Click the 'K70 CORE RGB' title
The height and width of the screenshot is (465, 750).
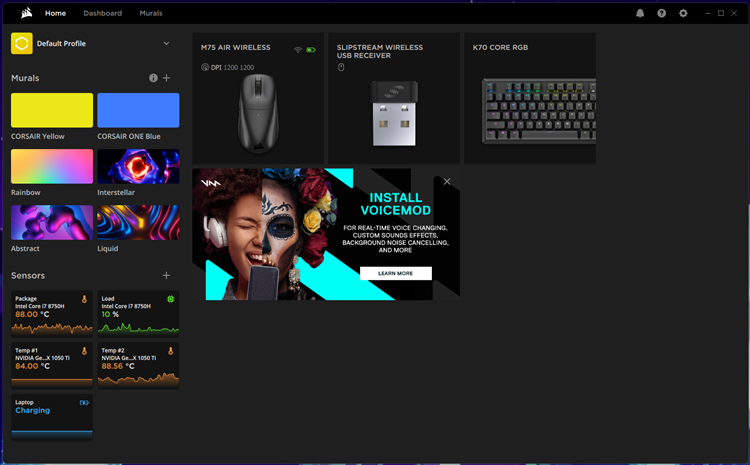[x=500, y=47]
